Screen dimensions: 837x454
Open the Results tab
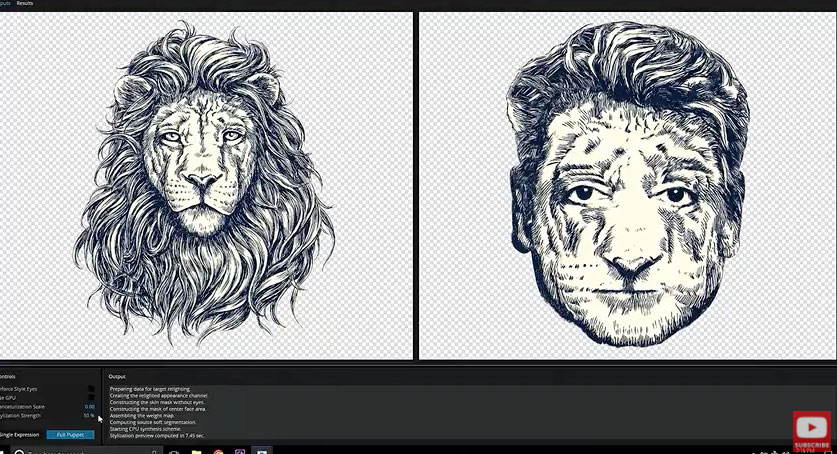25,4
